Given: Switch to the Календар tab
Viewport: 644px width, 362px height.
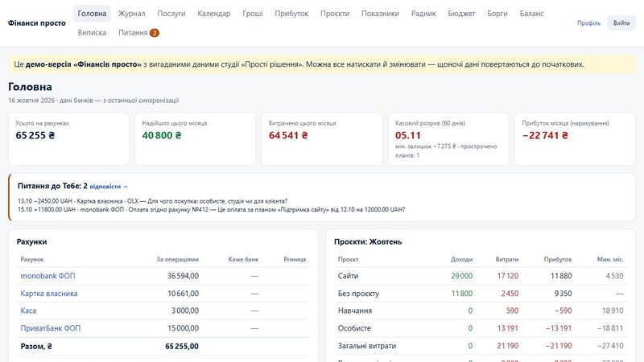Looking at the screenshot, I should click(214, 14).
